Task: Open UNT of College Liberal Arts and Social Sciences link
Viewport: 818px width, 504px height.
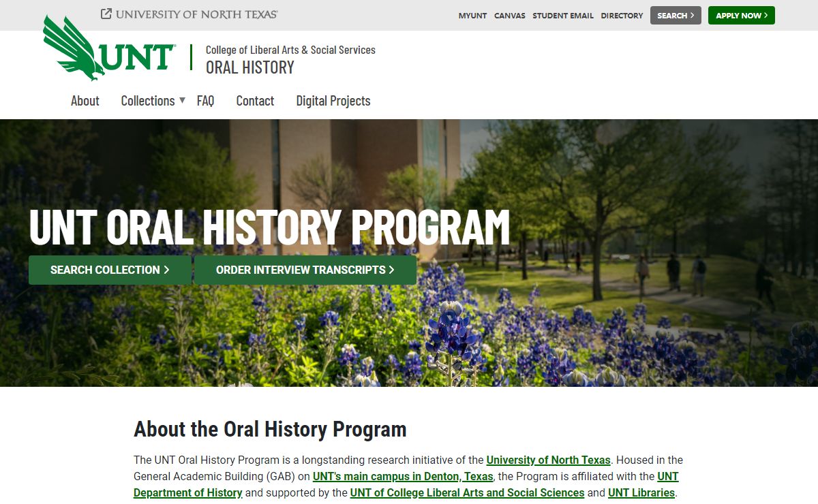Action: click(467, 492)
